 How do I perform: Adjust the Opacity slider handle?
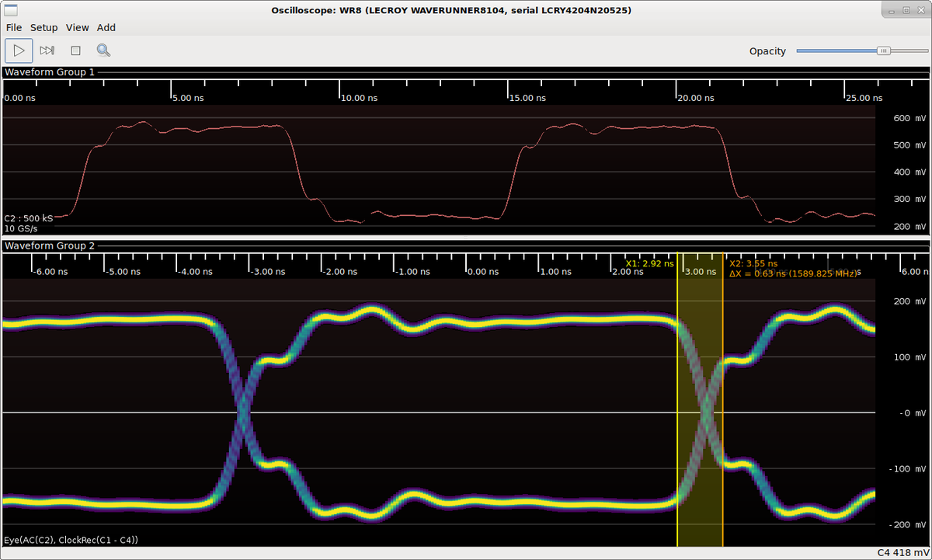pos(883,50)
